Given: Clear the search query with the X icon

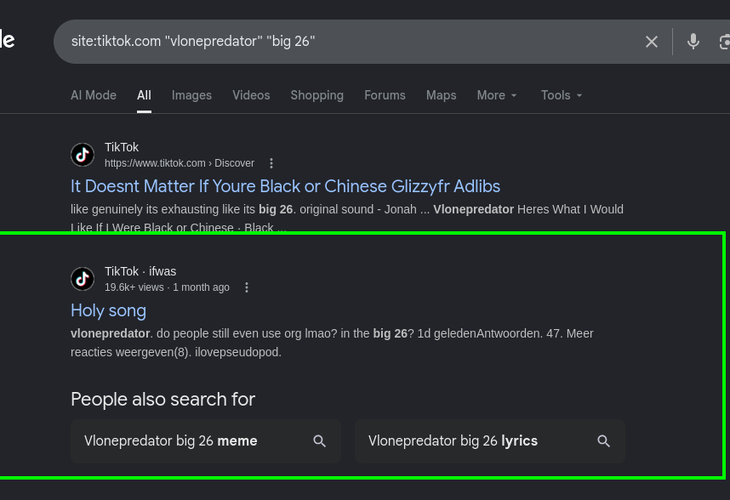Looking at the screenshot, I should (651, 42).
